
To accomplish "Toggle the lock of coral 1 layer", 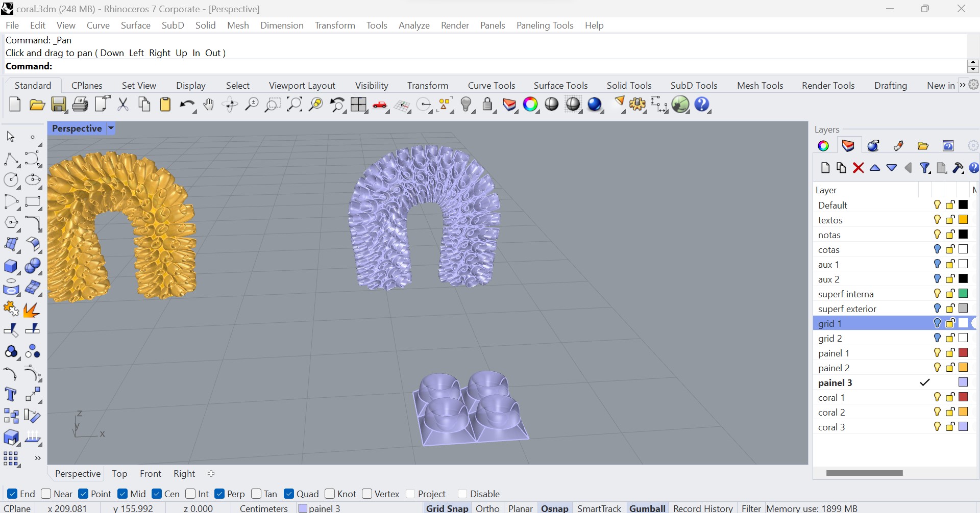I will tap(950, 397).
